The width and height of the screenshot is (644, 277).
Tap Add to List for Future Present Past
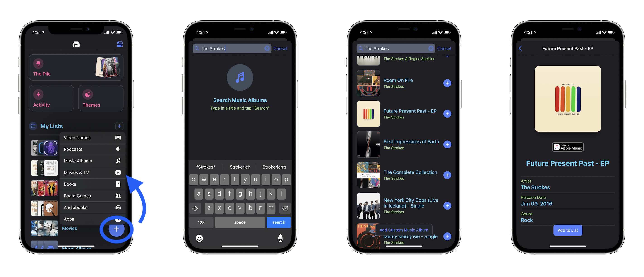pos(568,230)
